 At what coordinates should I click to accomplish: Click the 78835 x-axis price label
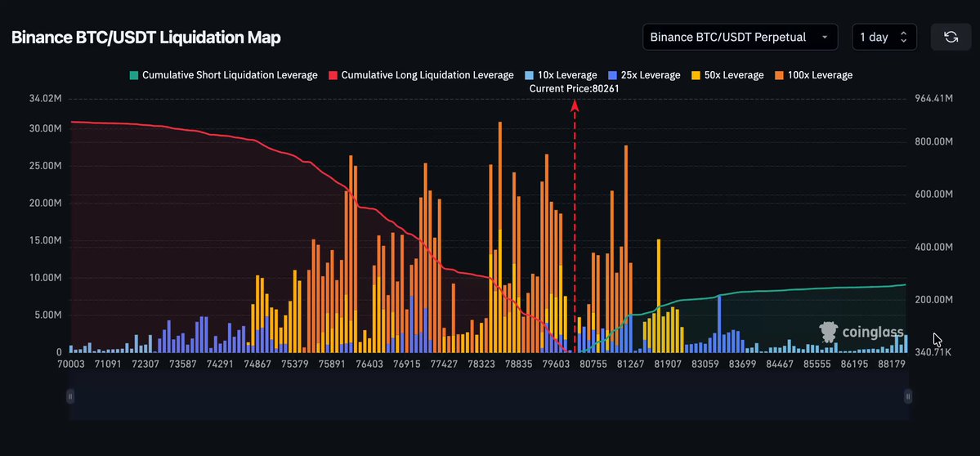(521, 364)
